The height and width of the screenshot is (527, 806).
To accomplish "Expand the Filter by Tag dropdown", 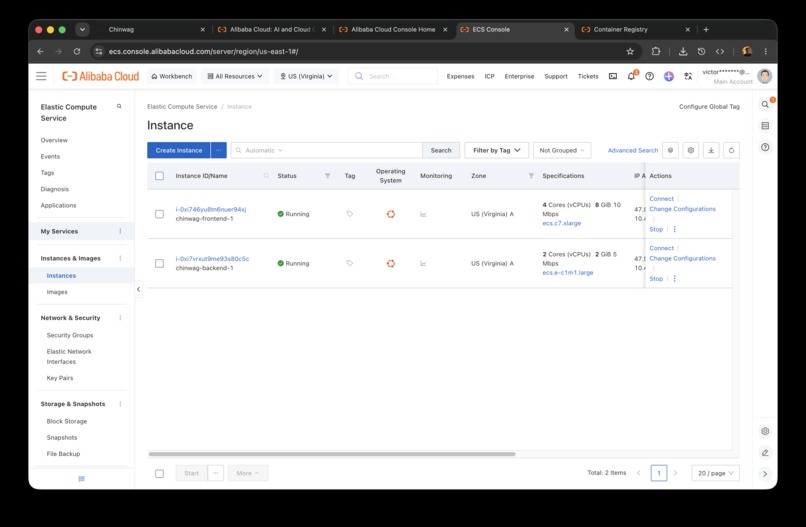I will tap(496, 150).
